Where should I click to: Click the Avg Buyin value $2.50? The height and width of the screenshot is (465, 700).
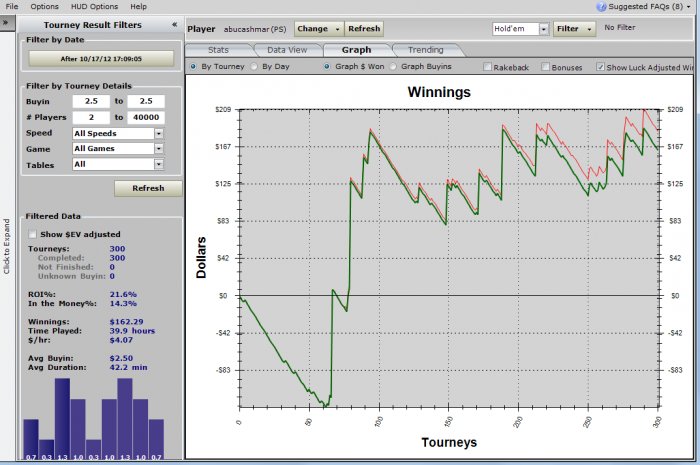coord(121,358)
